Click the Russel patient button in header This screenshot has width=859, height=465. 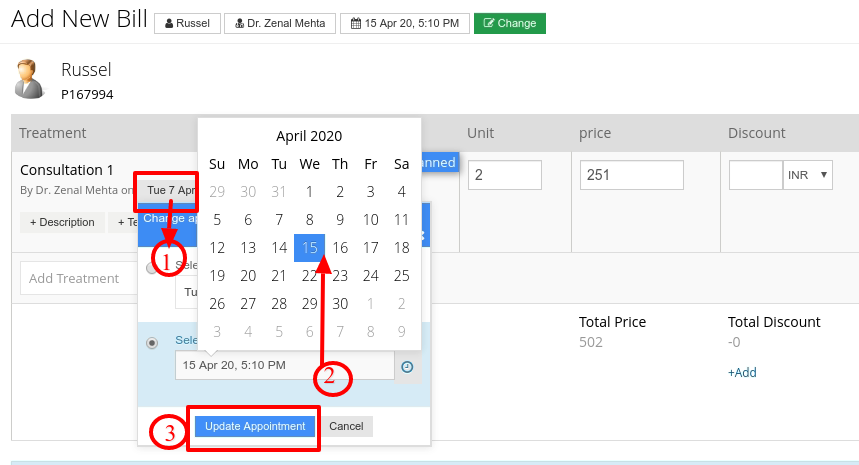tap(187, 24)
